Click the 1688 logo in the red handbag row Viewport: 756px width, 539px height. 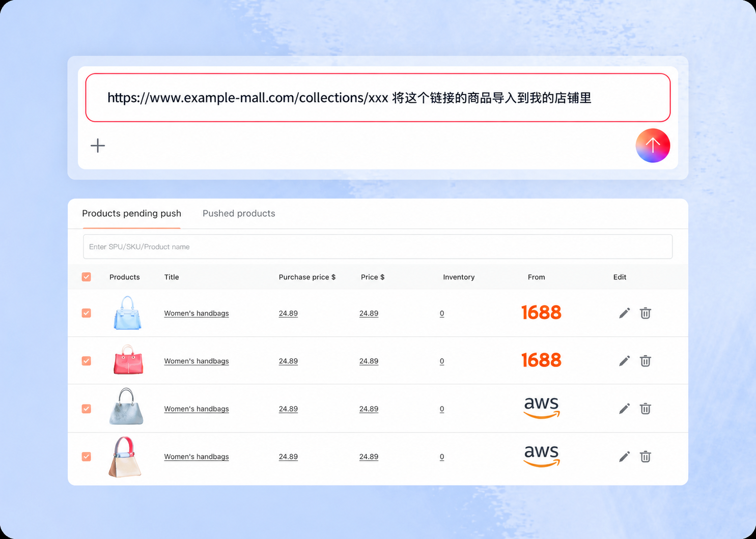click(x=541, y=360)
